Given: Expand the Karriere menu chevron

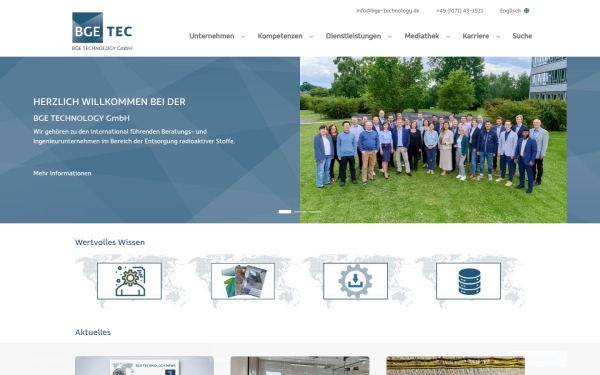Looking at the screenshot, I should click(498, 37).
